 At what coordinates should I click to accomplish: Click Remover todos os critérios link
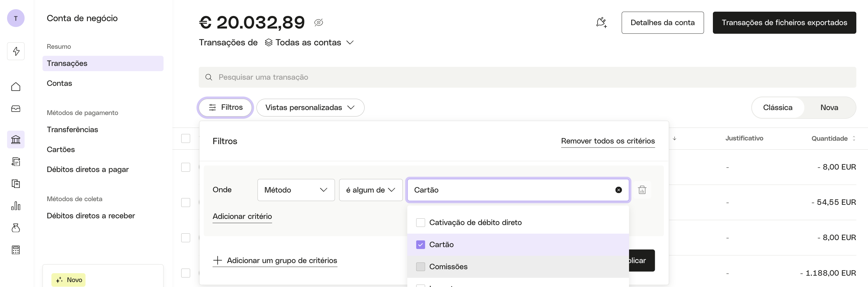(608, 141)
